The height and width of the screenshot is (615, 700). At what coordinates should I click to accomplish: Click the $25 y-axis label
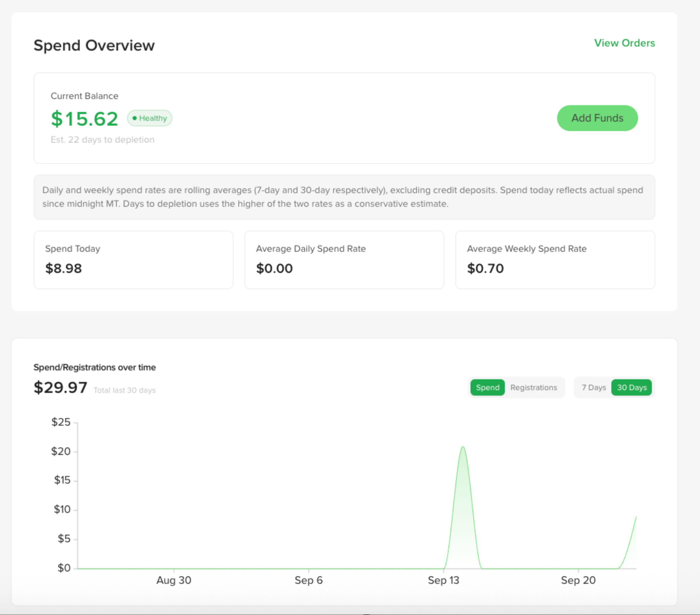[x=61, y=422]
